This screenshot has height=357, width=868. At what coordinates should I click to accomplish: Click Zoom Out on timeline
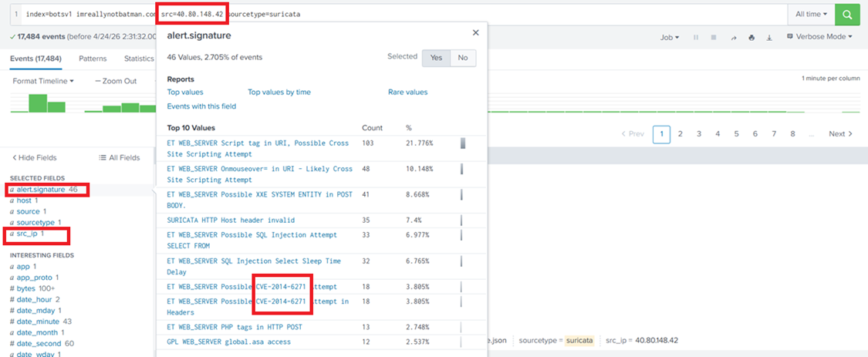116,81
